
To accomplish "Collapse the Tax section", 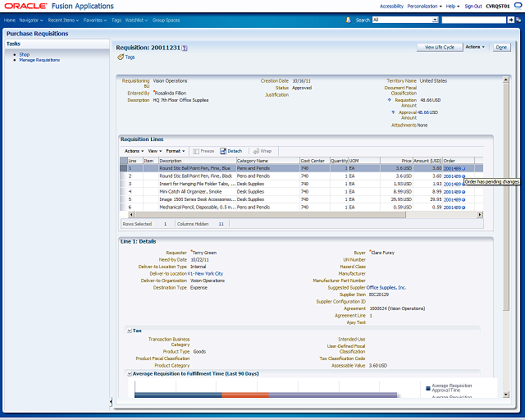I will coord(130,331).
